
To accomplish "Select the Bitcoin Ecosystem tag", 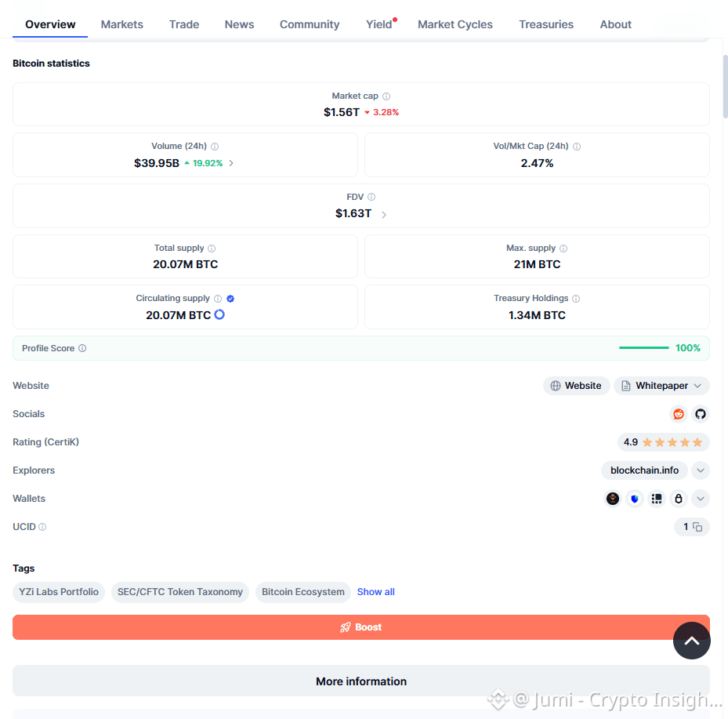I will click(x=302, y=592).
